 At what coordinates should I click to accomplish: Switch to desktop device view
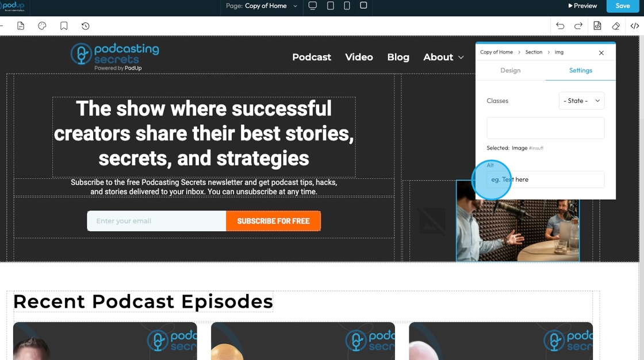313,5
